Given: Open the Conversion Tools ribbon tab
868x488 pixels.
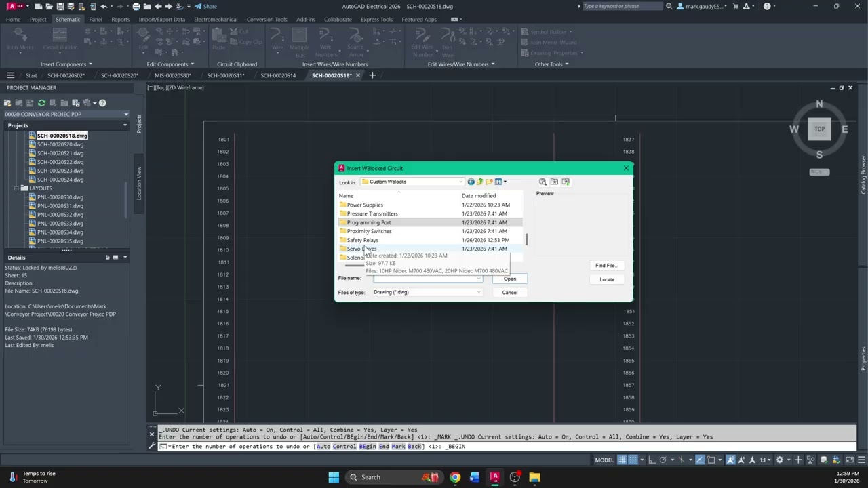Looking at the screenshot, I should pos(267,19).
